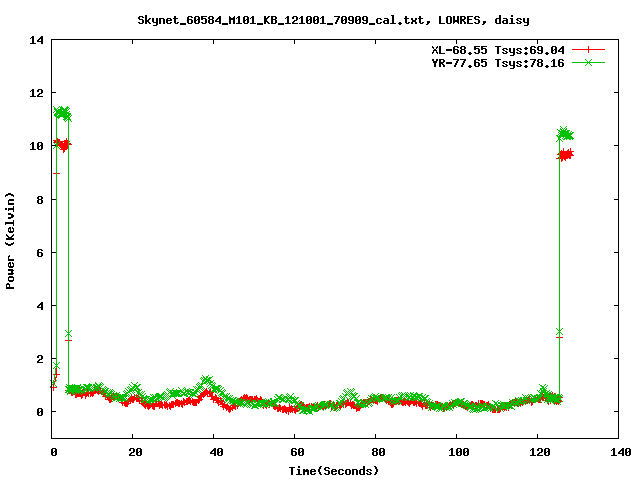Image resolution: width=640 pixels, height=480 pixels.
Task: Click red data cluster at 10 Kelvin at start
Action: [x=62, y=144]
